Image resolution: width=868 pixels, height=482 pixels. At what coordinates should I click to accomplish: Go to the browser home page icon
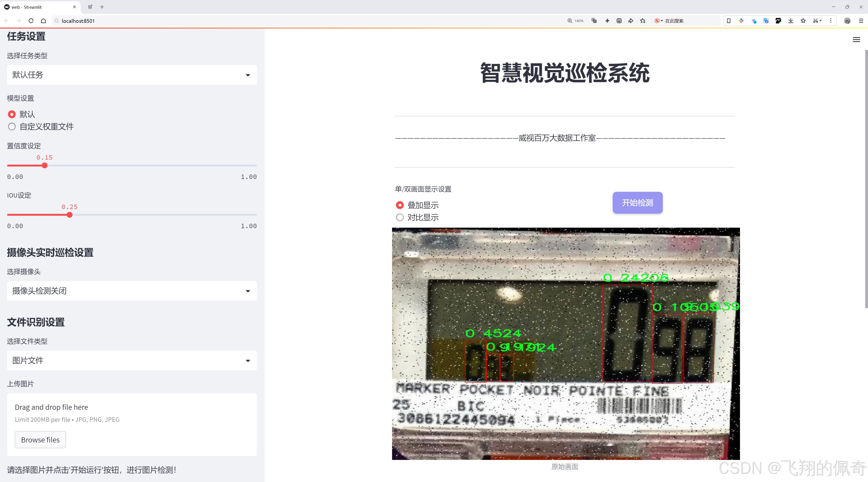[x=43, y=21]
